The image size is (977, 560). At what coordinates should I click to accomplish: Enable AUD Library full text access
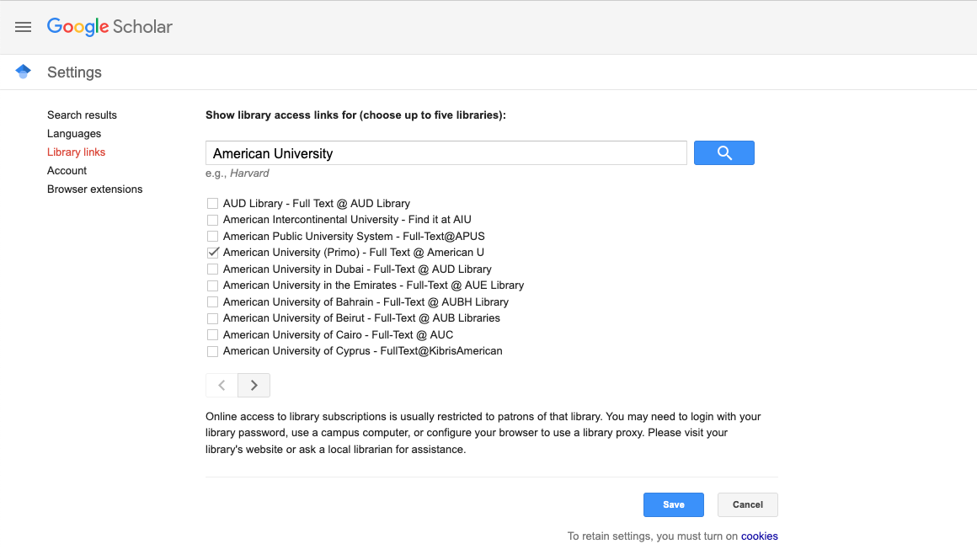(212, 203)
